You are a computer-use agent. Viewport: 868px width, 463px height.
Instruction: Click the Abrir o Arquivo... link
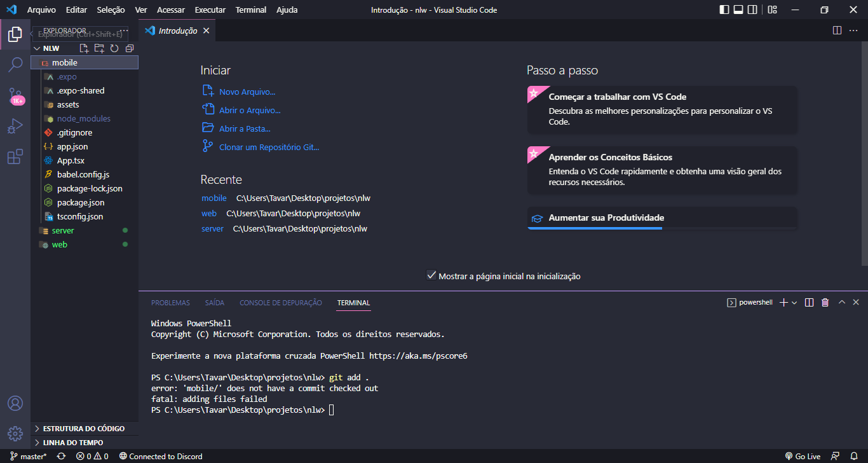coord(250,111)
